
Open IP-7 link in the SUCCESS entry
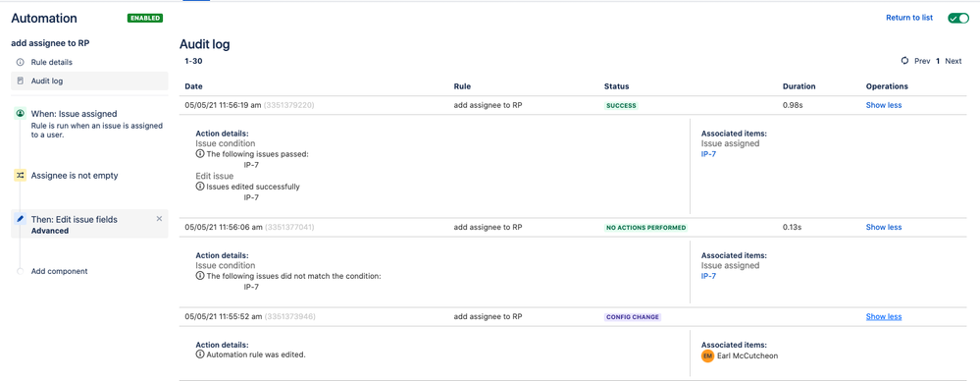pos(708,154)
